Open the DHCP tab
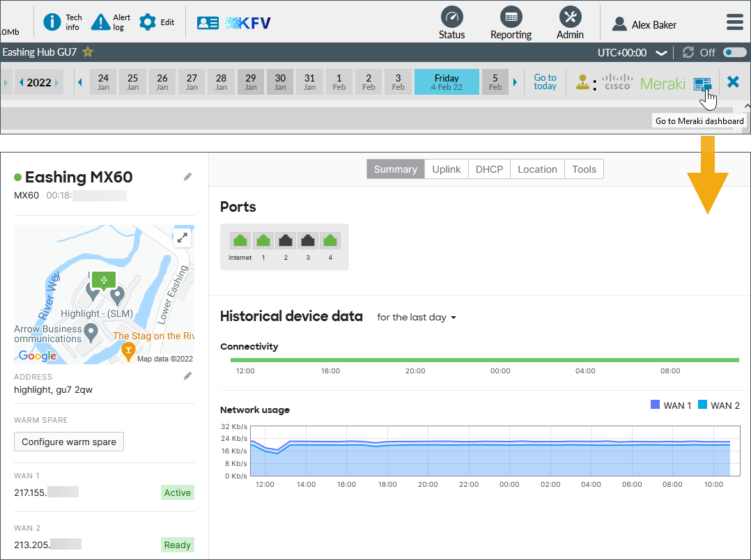Screen dimensions: 751x560 point(488,169)
